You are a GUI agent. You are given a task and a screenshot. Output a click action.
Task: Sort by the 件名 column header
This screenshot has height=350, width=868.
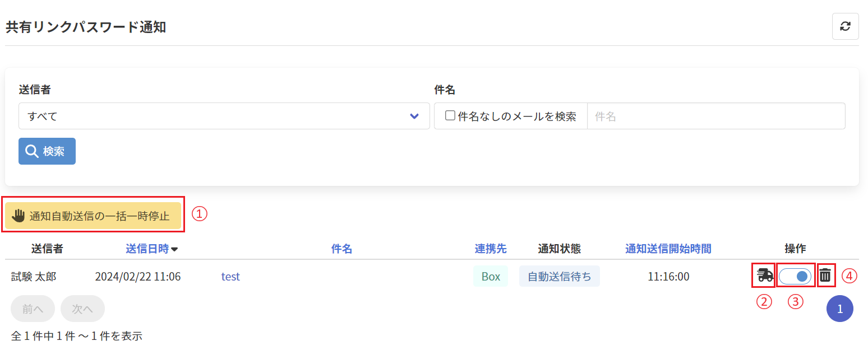pyautogui.click(x=341, y=249)
